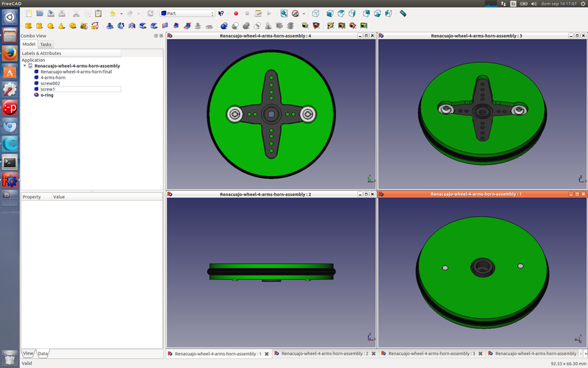Click the Refresh recompute icon
This screenshot has height=368, width=588.
[150, 13]
